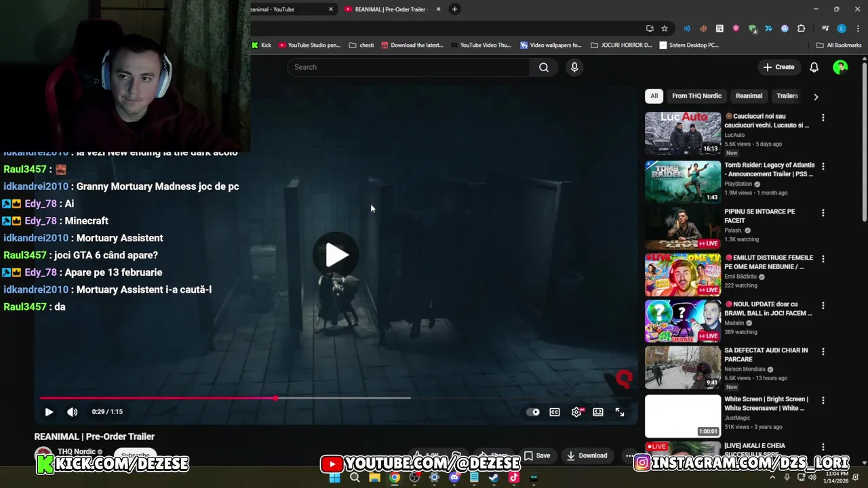Screen dimensions: 868x488
Task: Open options menu for White Screen video
Action: tap(823, 401)
